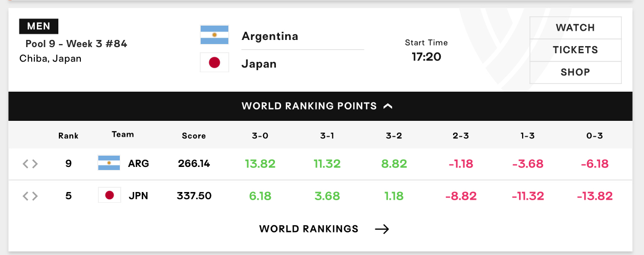The height and width of the screenshot is (255, 644).
Task: Collapse the World Ranking Points chevron
Action: [x=388, y=106]
